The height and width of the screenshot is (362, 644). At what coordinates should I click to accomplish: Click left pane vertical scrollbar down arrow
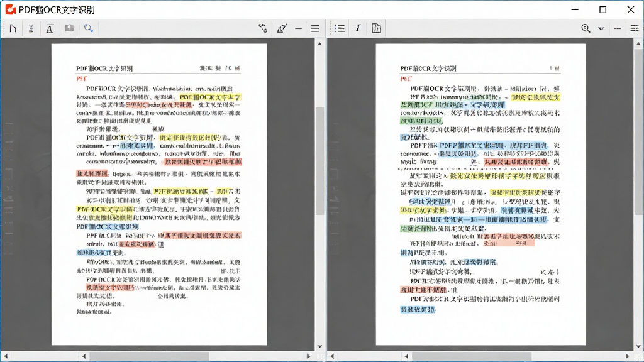point(320,346)
